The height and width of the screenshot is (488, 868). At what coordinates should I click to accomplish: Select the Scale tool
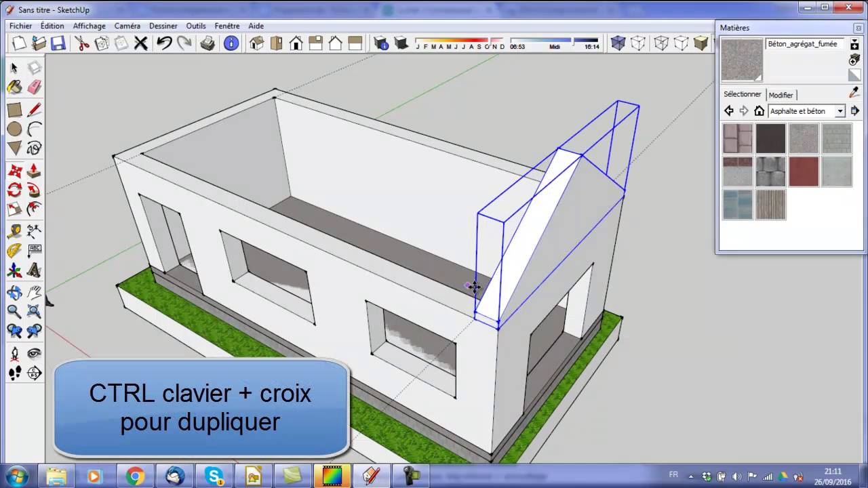click(x=14, y=209)
